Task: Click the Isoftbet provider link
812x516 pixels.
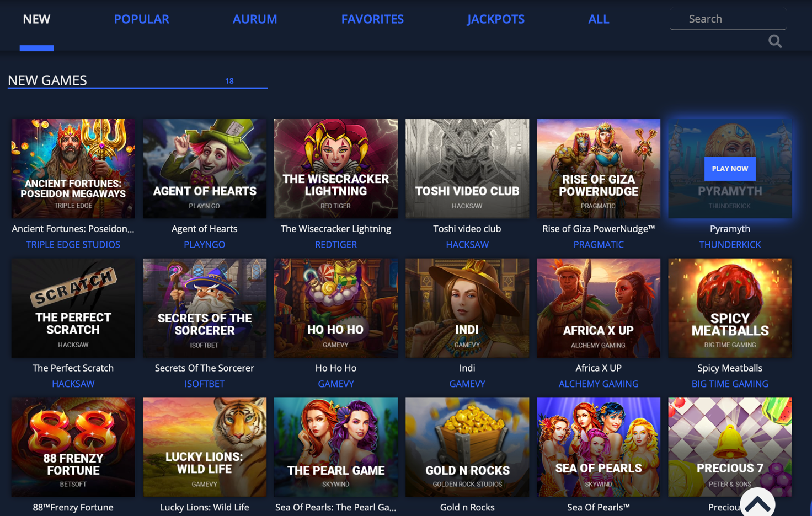Action: click(x=205, y=384)
